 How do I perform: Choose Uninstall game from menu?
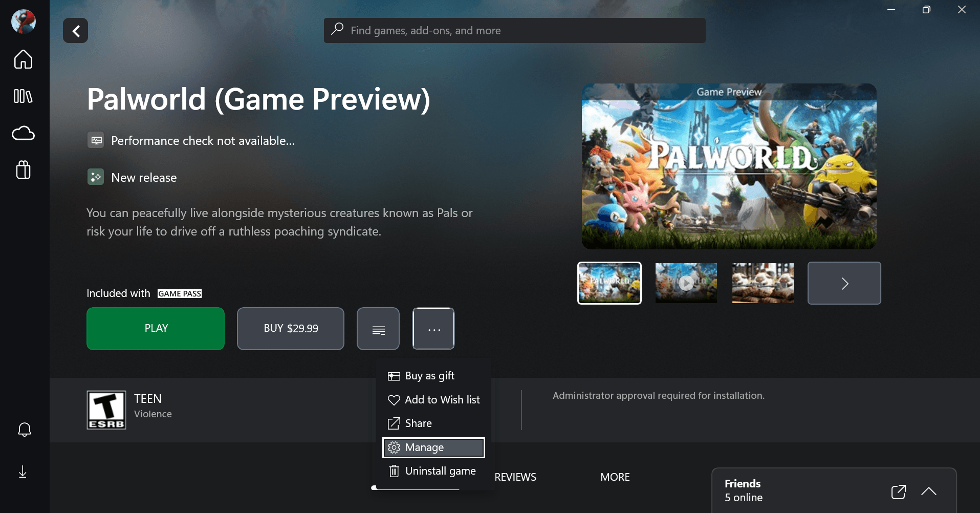(433, 471)
